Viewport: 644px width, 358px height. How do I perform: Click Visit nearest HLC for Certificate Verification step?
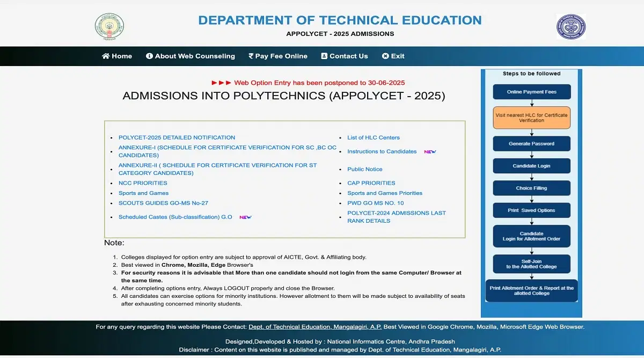[x=532, y=118]
